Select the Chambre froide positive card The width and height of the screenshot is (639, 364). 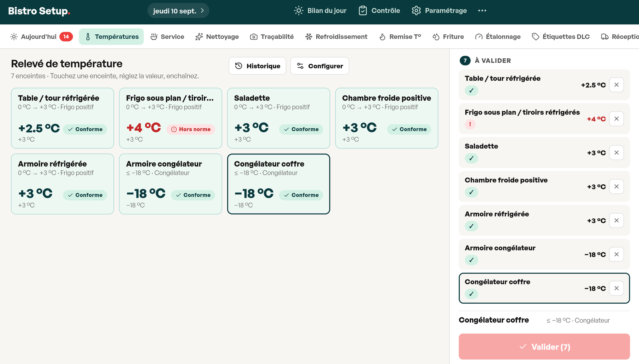tap(387, 118)
